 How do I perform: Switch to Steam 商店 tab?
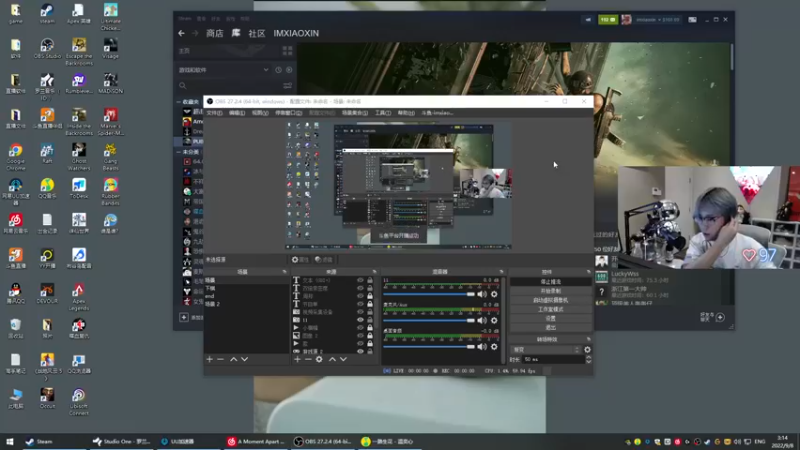pos(215,33)
